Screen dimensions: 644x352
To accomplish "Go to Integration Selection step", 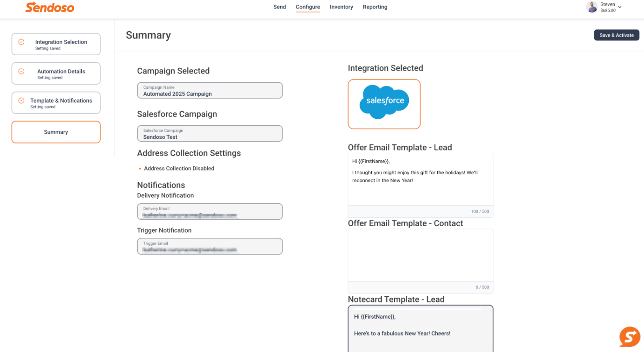I will 56,44.
